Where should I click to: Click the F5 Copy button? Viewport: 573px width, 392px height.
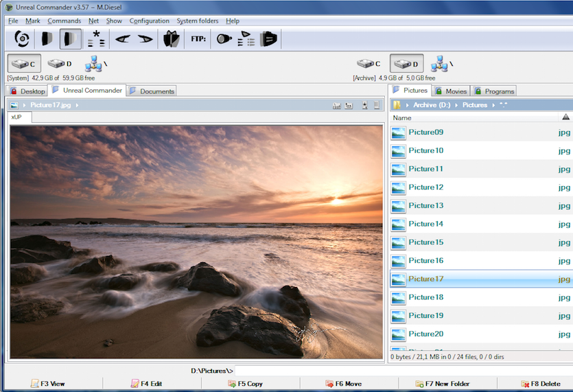coord(246,384)
